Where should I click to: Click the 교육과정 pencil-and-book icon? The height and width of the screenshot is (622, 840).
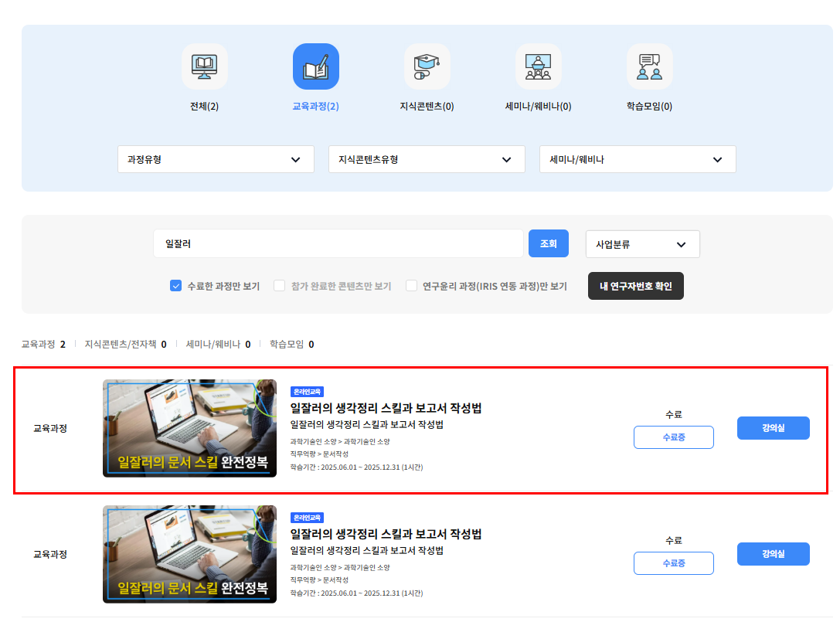point(315,66)
